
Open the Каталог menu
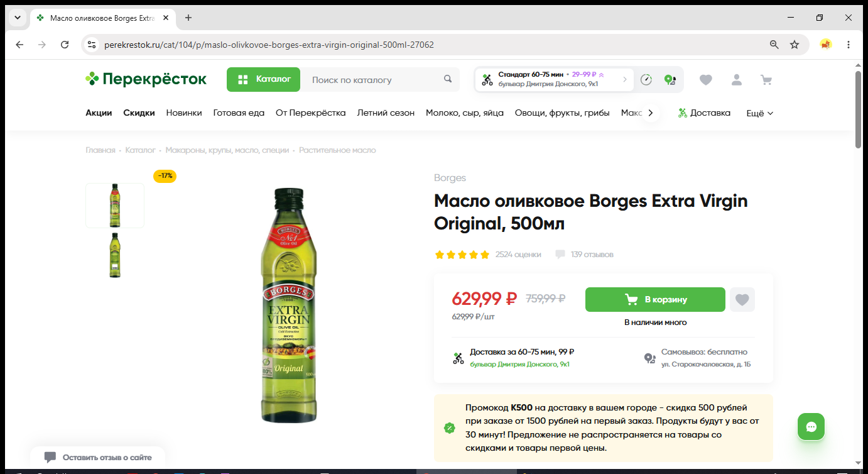(x=264, y=79)
